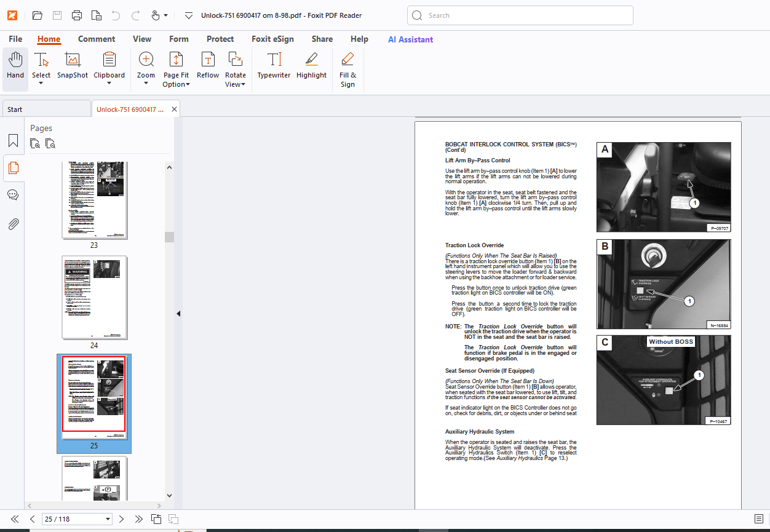Open the Foxit eSign tab
The image size is (770, 532).
tap(272, 39)
